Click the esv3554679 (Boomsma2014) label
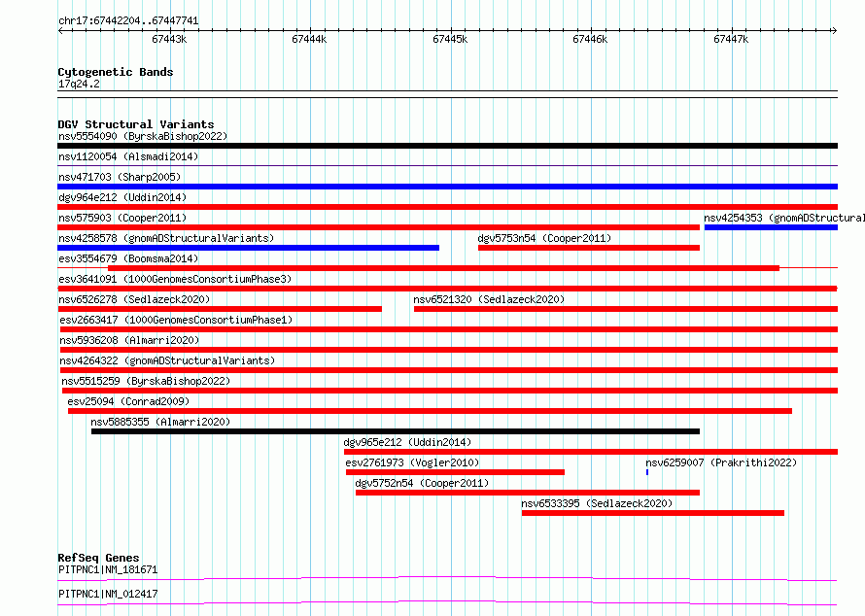Image resolution: width=865 pixels, height=616 pixels. pyautogui.click(x=128, y=258)
